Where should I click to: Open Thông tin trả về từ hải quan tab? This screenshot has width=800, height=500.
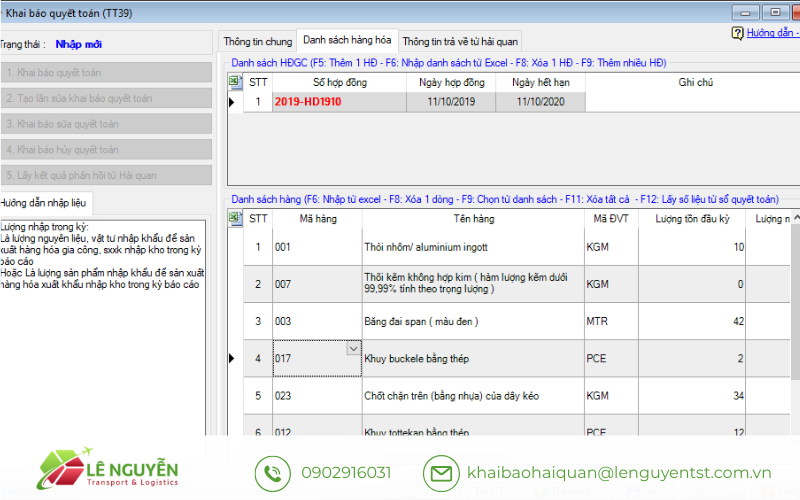pos(460,41)
